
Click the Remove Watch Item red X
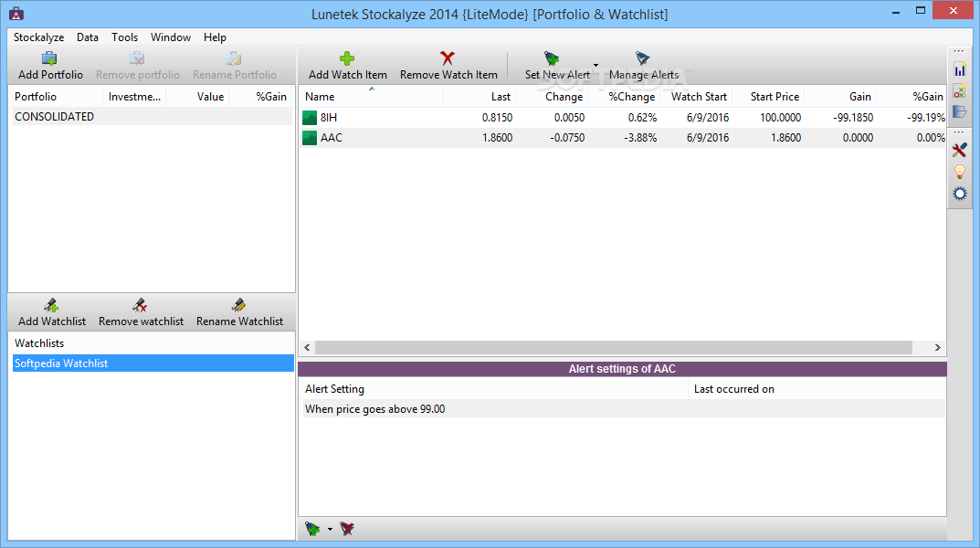coord(448,58)
